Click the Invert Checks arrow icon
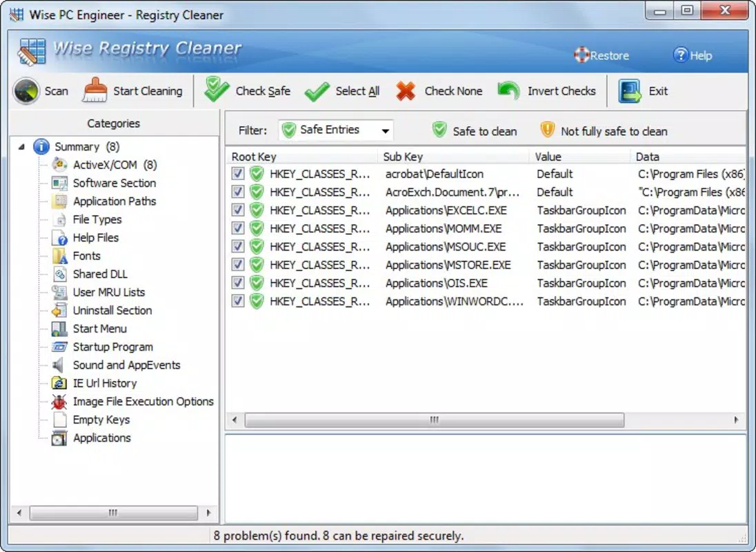The image size is (756, 552). (x=508, y=90)
